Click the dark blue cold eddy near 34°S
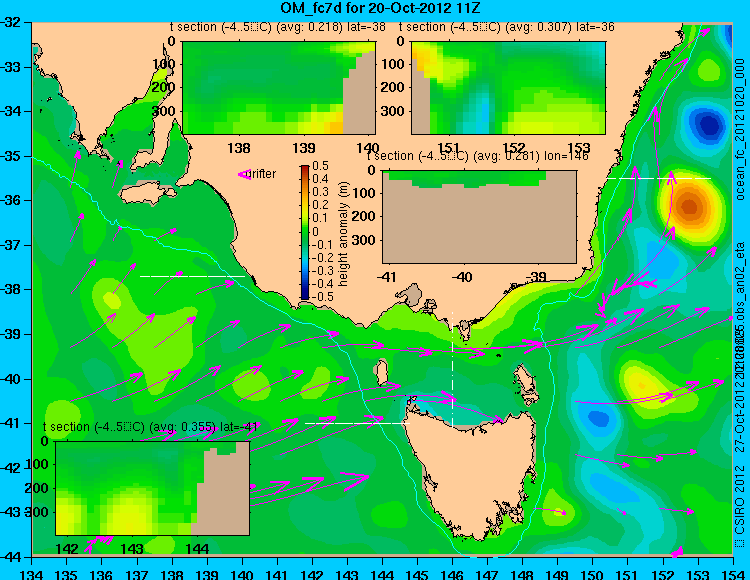 click(709, 125)
